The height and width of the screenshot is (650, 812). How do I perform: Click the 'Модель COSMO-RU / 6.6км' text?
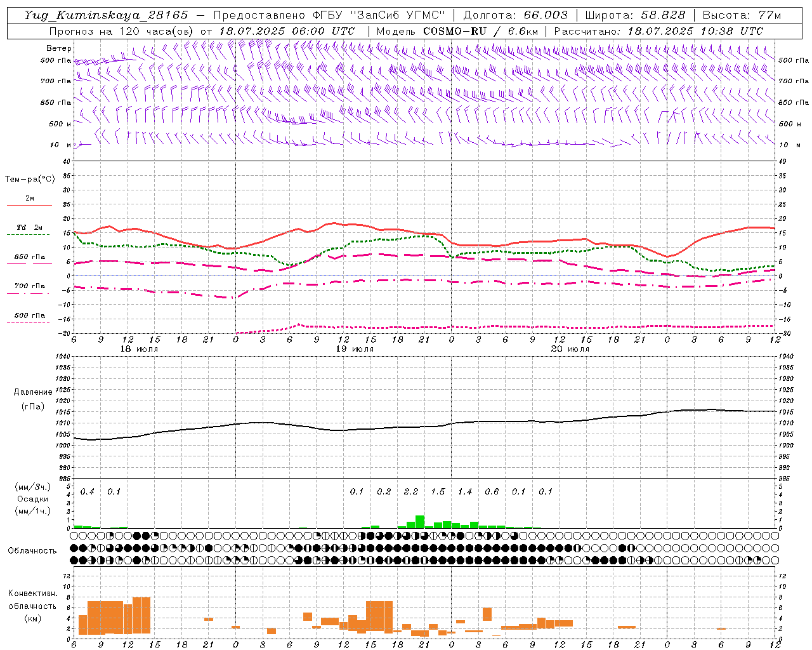point(457,31)
